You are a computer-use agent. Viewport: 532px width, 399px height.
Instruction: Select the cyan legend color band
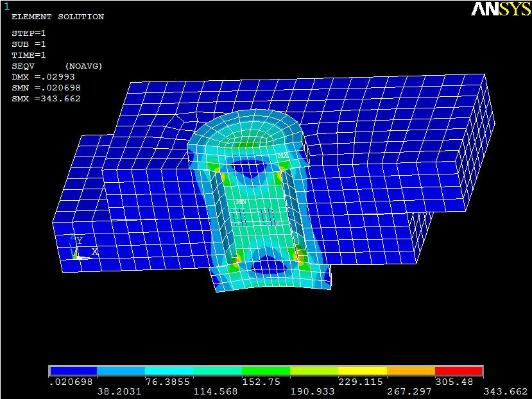click(x=169, y=371)
